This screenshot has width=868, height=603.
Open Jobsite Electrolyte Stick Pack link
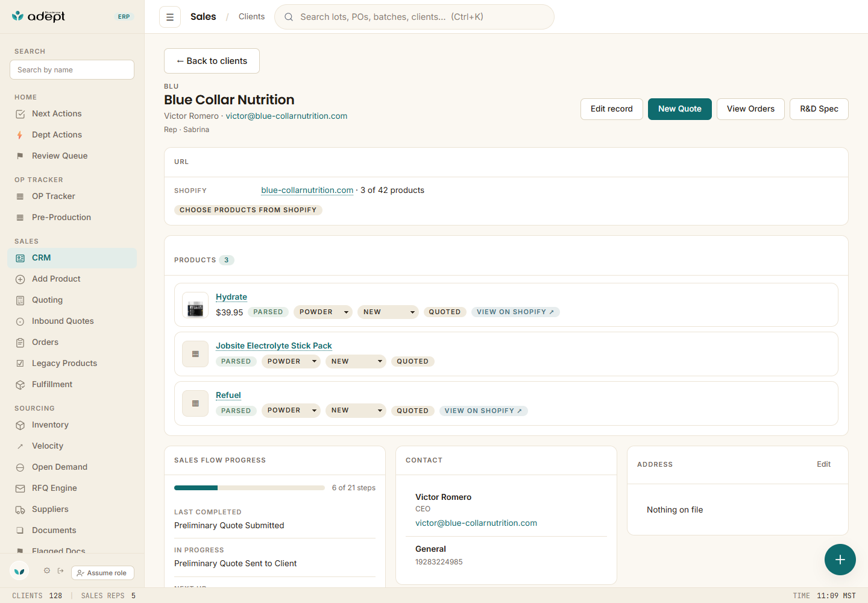[274, 346]
